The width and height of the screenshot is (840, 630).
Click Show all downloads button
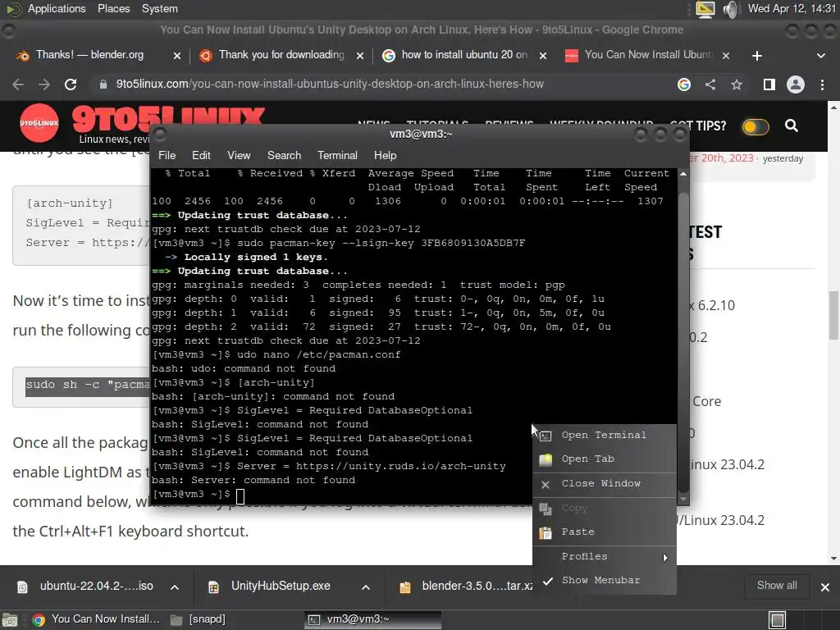click(776, 586)
